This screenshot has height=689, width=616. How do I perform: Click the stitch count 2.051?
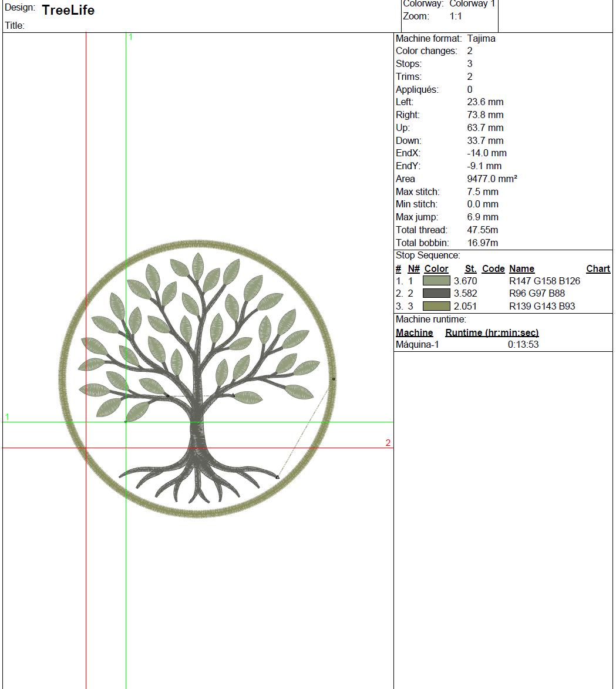coord(465,306)
